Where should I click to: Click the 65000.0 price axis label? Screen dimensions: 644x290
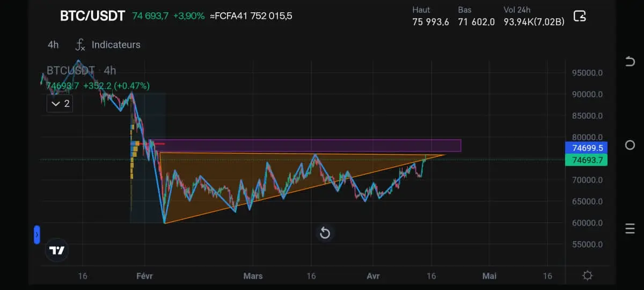(587, 201)
